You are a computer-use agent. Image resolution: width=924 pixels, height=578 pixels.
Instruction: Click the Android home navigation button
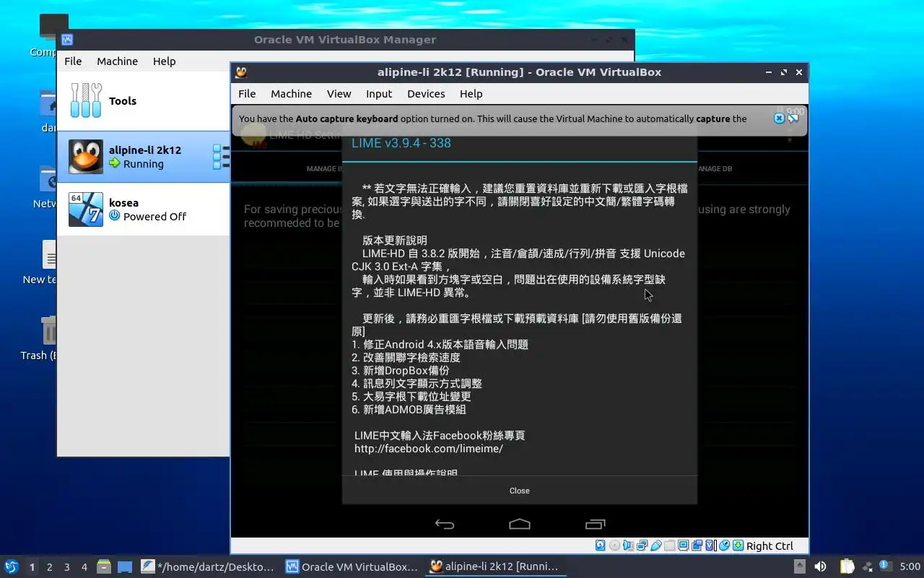click(x=520, y=524)
